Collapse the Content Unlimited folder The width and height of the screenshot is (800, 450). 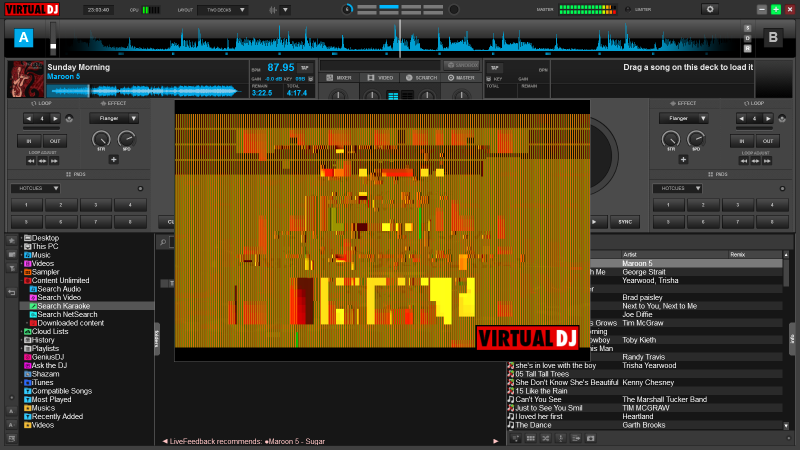pyautogui.click(x=22, y=281)
